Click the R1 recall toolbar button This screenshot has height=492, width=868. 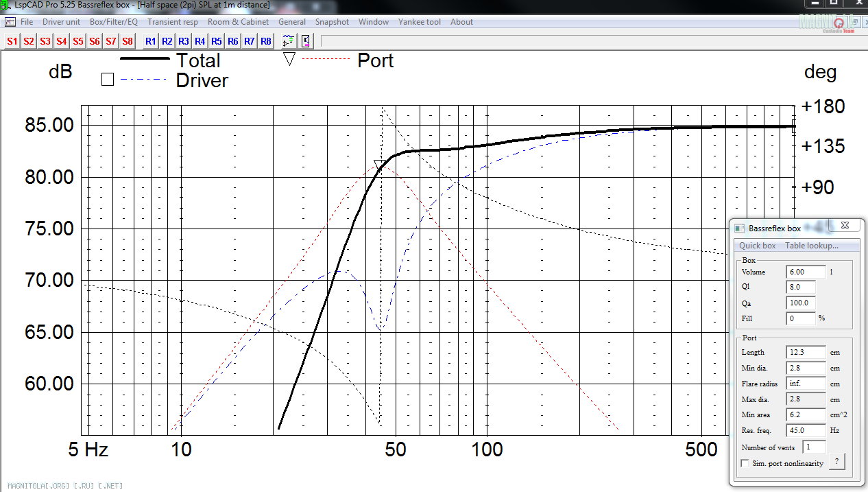pyautogui.click(x=151, y=41)
